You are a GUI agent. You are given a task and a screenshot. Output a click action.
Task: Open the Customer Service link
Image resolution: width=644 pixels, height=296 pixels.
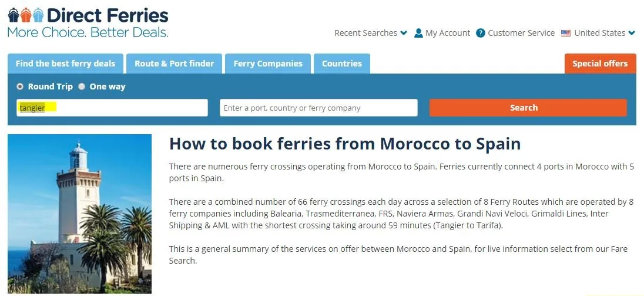pyautogui.click(x=521, y=33)
